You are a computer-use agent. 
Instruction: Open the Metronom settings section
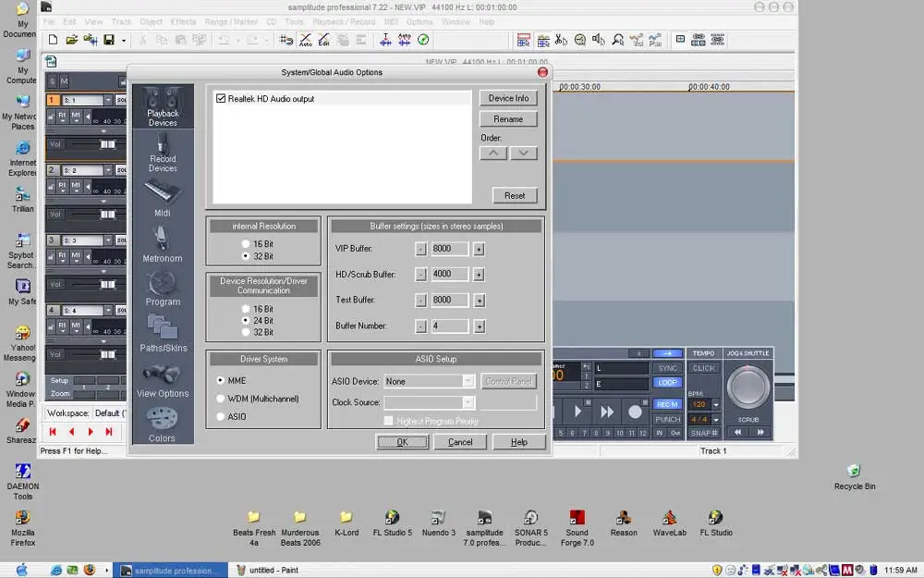(163, 243)
